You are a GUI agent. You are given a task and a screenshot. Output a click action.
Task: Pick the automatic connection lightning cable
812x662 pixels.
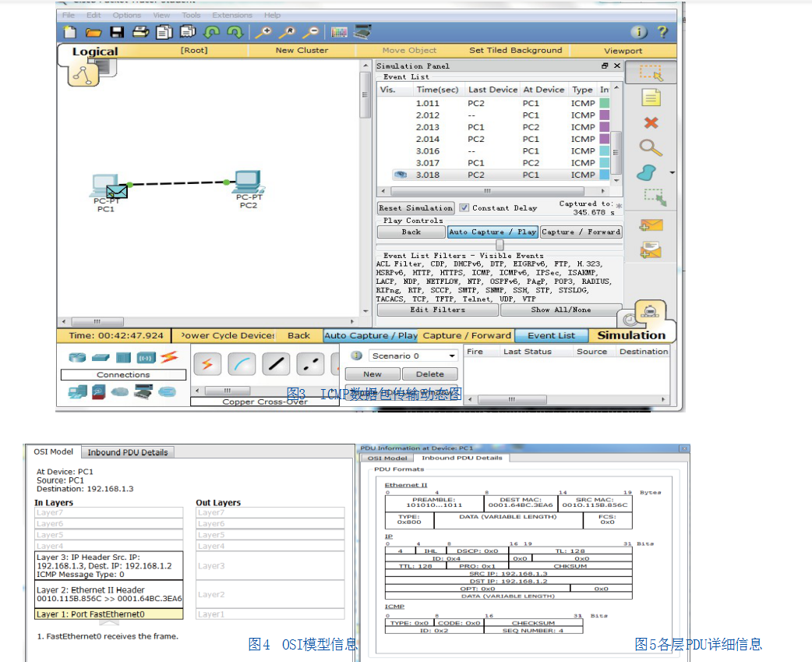point(207,364)
